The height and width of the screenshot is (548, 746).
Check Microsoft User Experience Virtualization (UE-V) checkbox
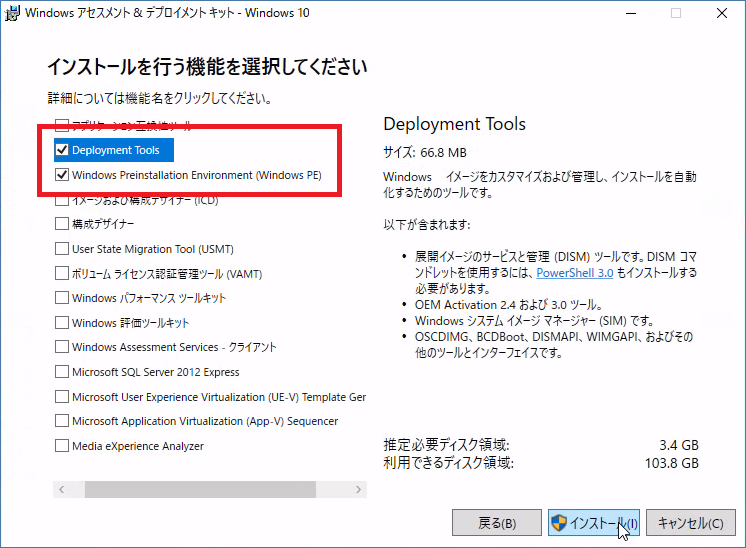[x=62, y=397]
